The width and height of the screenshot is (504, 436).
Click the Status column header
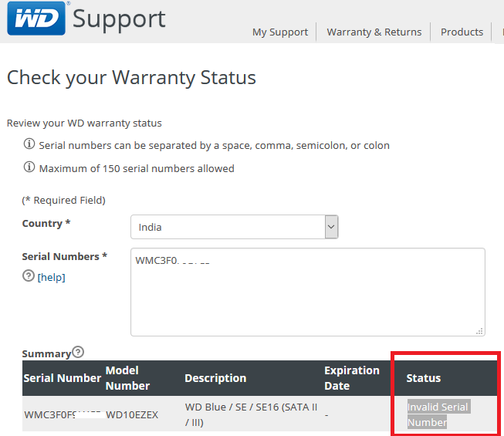(x=423, y=378)
